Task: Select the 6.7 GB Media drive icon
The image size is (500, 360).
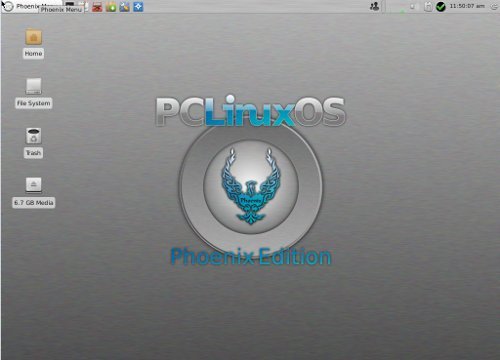Action: tap(34, 185)
